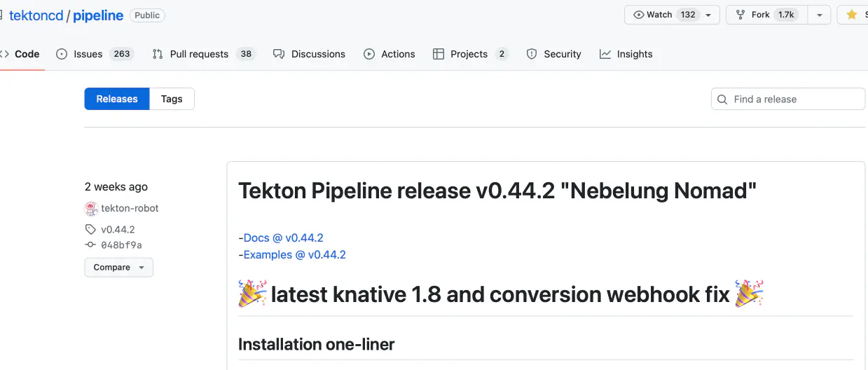The image size is (868, 370).
Task: Click the Installation one-liner heading
Action: [316, 344]
